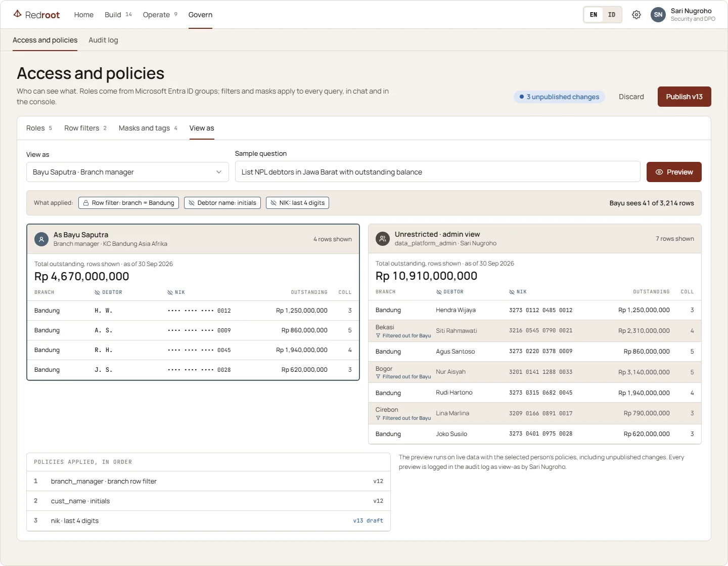Click the Sample question input field

coord(437,172)
